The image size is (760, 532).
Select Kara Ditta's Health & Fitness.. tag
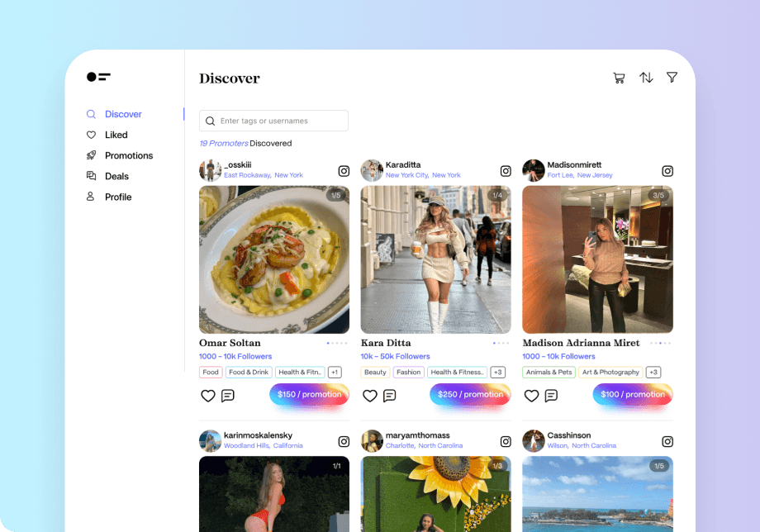click(457, 372)
